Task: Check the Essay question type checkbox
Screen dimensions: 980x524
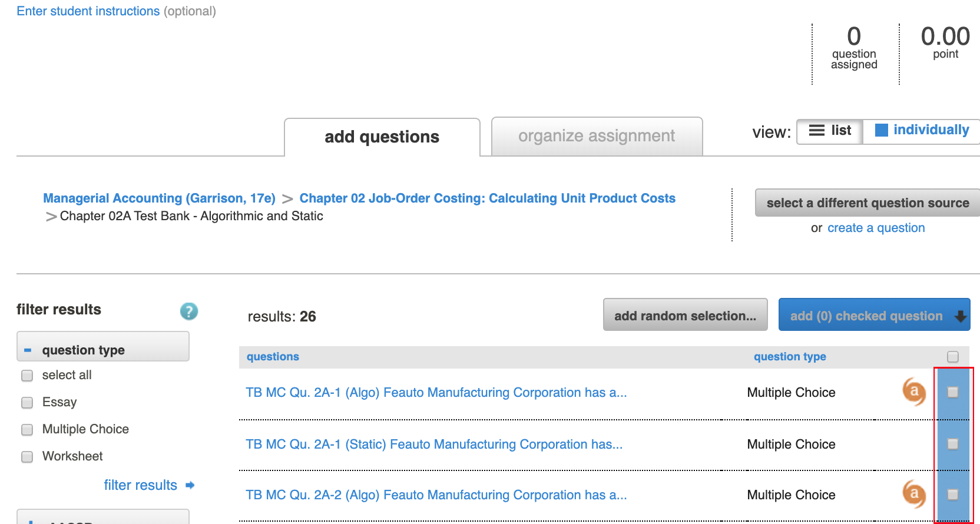Action: (27, 403)
